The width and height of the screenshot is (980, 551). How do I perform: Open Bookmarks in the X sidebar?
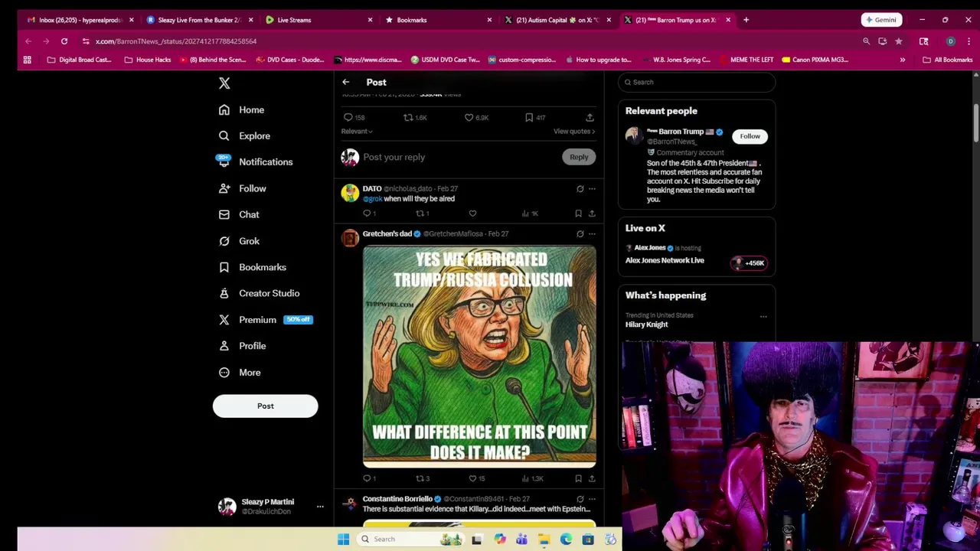pos(253,267)
